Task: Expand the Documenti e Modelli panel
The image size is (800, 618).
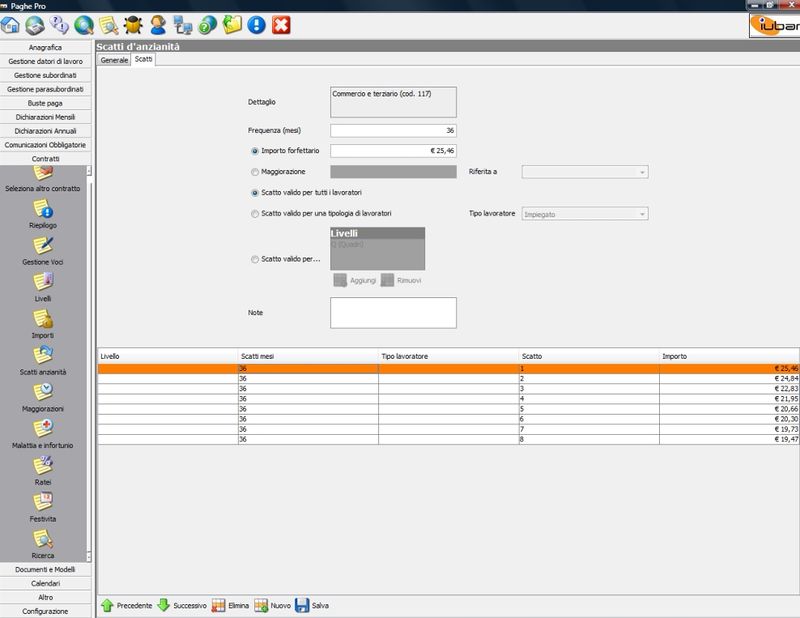Action: point(45,569)
